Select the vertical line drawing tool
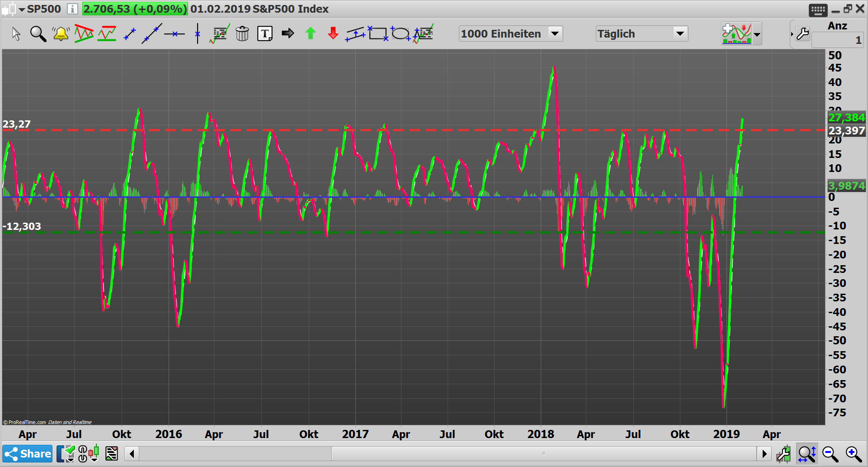 point(197,33)
